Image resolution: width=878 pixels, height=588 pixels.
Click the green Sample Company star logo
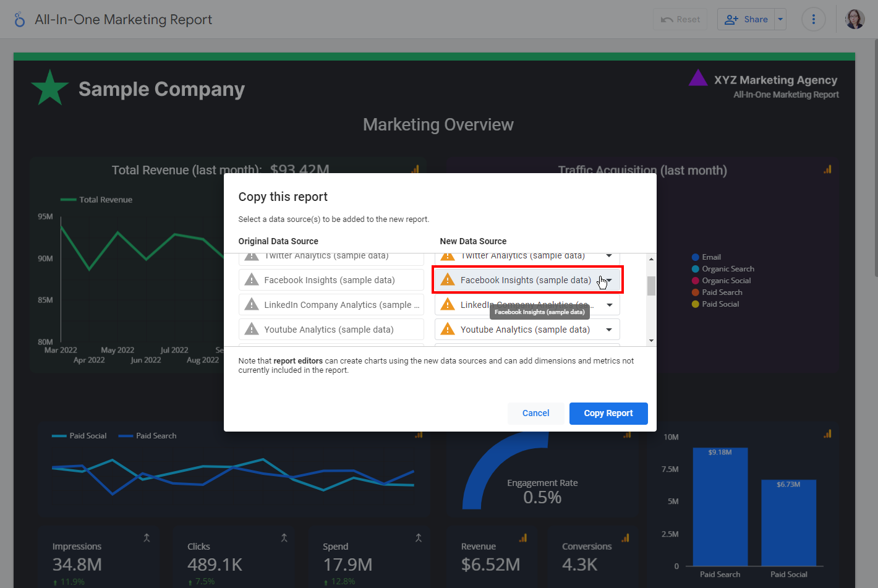pyautogui.click(x=49, y=88)
